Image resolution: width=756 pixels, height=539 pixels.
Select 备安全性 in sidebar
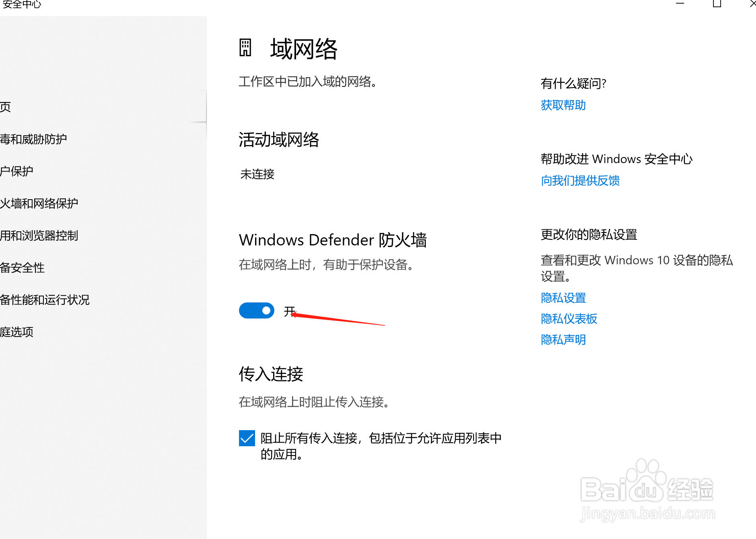pyautogui.click(x=22, y=268)
